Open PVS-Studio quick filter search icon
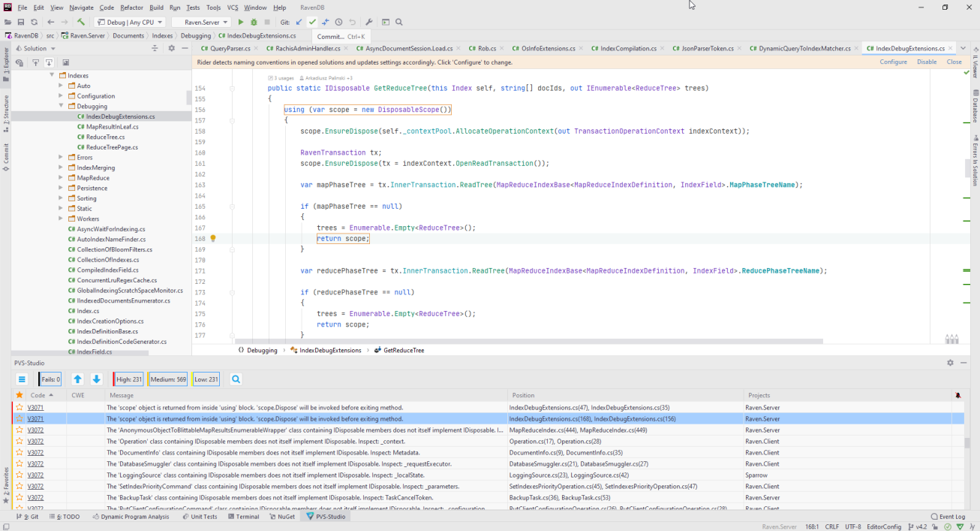This screenshot has width=980, height=531. (236, 379)
